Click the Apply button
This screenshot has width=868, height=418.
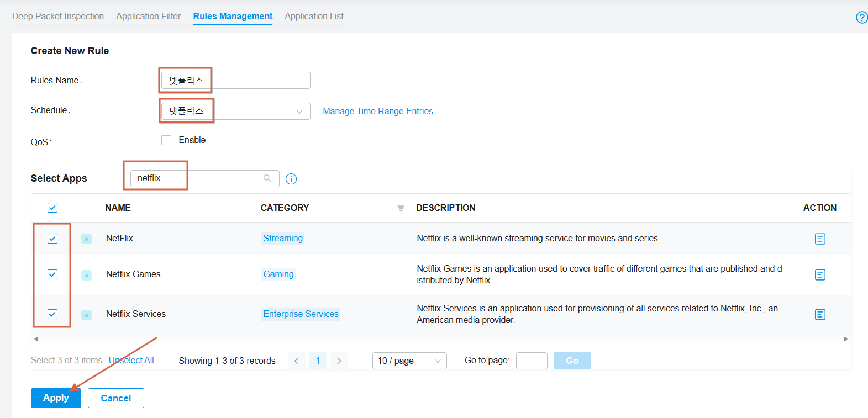coord(56,398)
